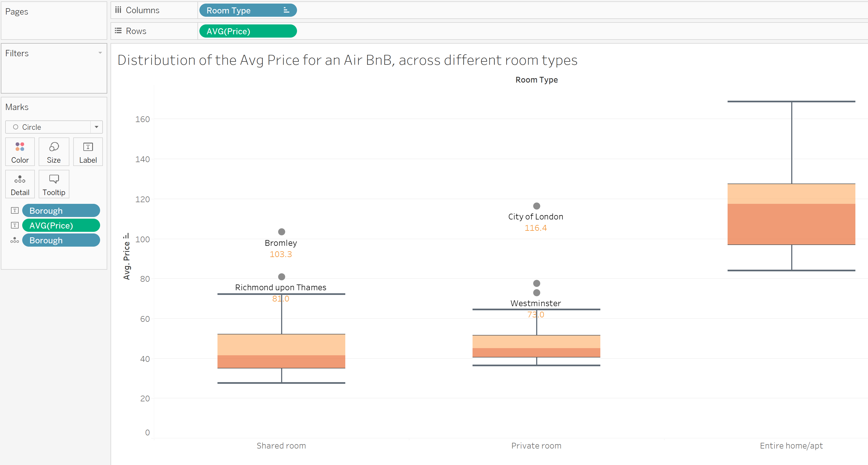Image resolution: width=868 pixels, height=465 pixels.
Task: Click label icon beside AVG(Price) marks pill
Action: [15, 226]
